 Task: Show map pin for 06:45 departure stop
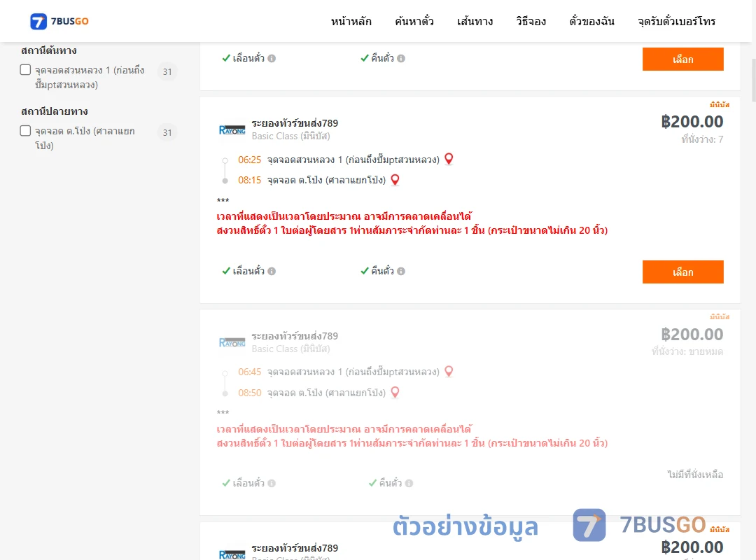point(449,372)
